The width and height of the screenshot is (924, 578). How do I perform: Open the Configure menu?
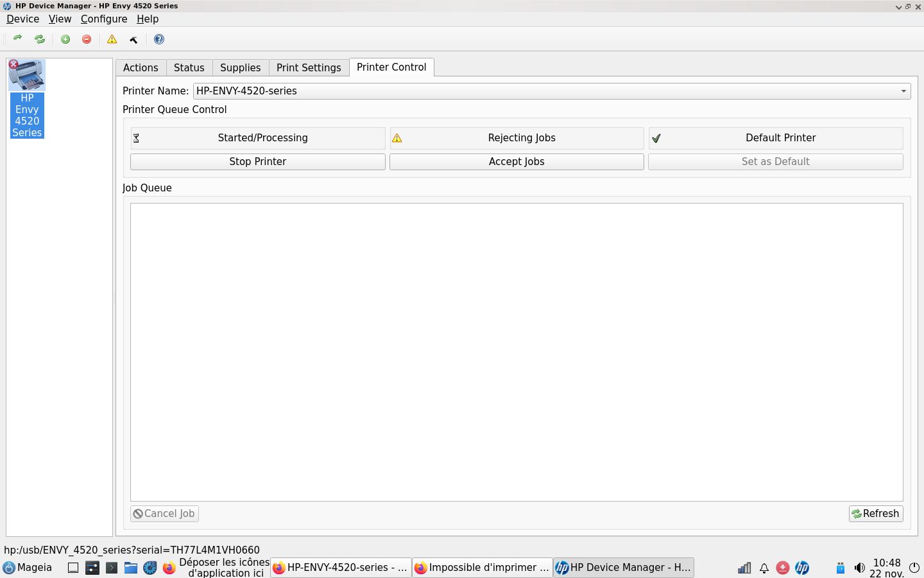pos(104,19)
